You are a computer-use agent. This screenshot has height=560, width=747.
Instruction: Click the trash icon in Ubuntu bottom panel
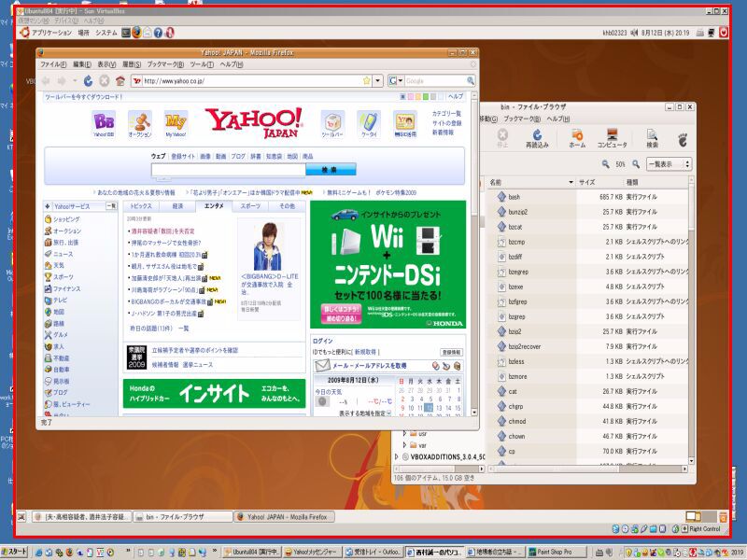coord(723,517)
